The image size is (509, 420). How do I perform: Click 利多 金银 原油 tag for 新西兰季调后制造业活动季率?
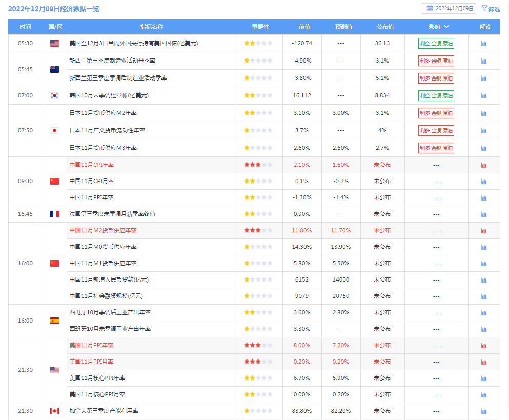pyautogui.click(x=436, y=78)
